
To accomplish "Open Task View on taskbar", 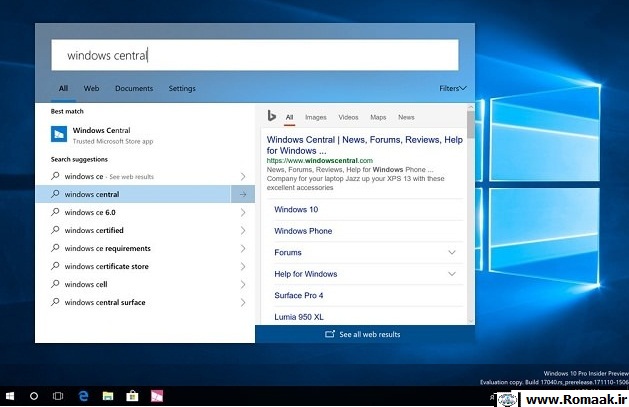I will (x=58, y=396).
